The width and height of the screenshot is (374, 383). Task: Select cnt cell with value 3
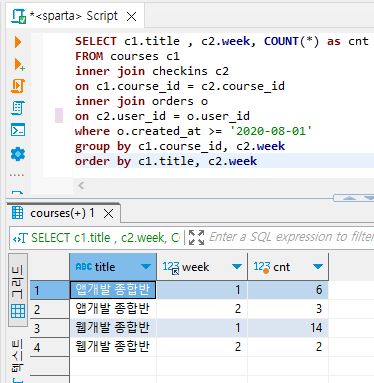(288, 309)
